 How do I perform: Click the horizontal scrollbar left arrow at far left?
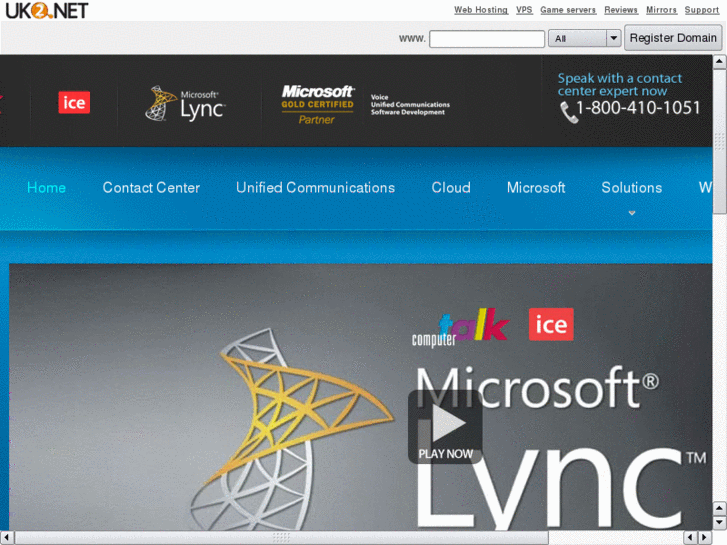pos(6,537)
